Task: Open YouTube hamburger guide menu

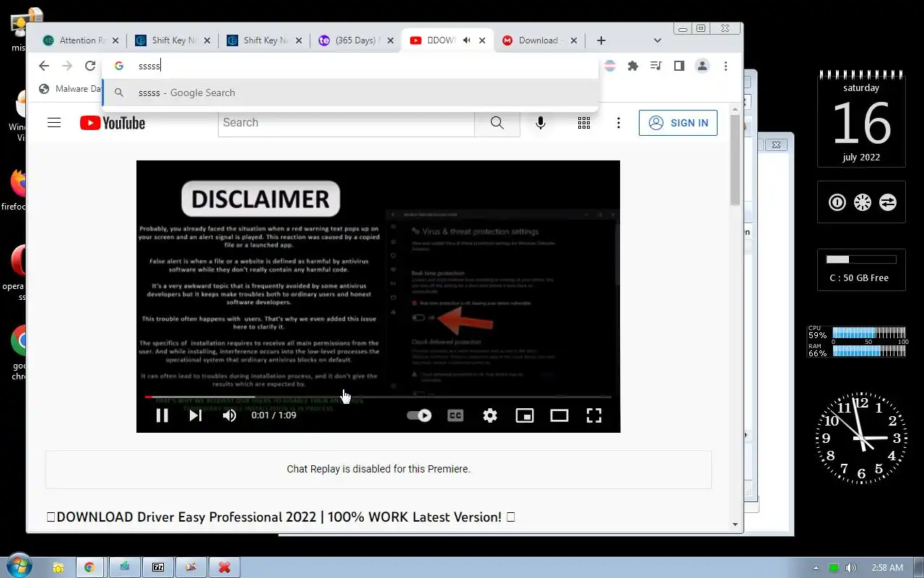Action: [54, 123]
